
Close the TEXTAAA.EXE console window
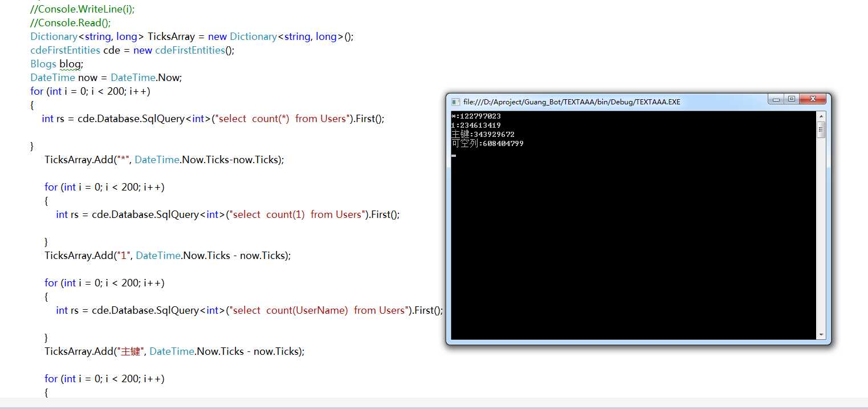coord(813,99)
